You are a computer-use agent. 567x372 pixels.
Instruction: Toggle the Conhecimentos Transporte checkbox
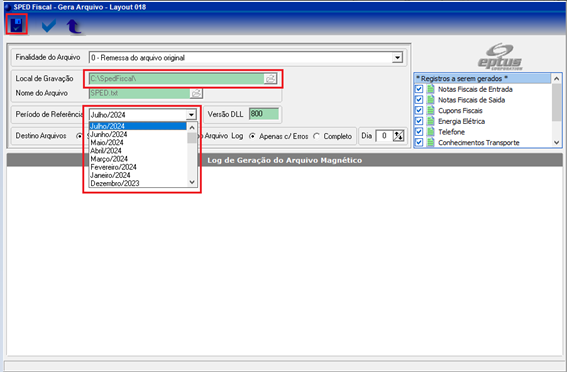pyautogui.click(x=419, y=142)
